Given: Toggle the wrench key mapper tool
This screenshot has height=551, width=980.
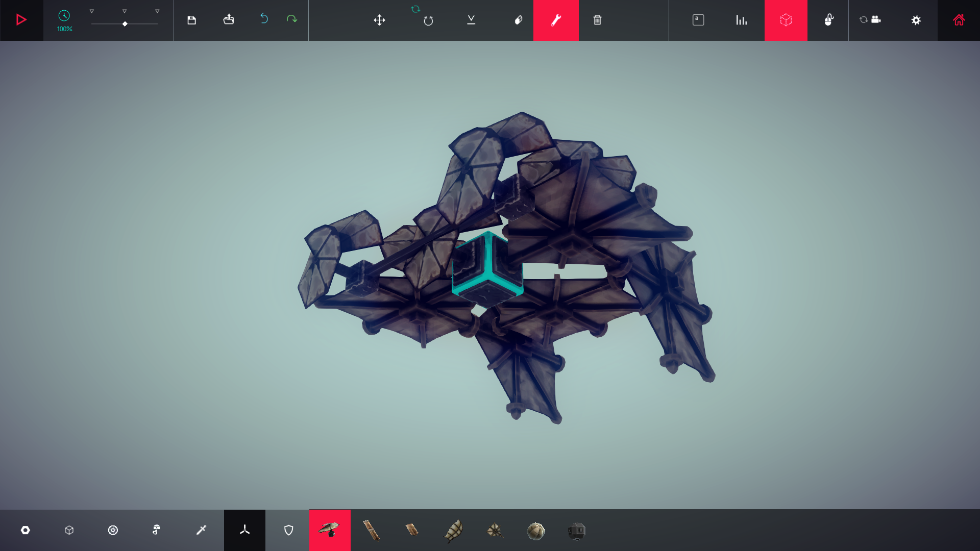Looking at the screenshot, I should click(x=556, y=20).
